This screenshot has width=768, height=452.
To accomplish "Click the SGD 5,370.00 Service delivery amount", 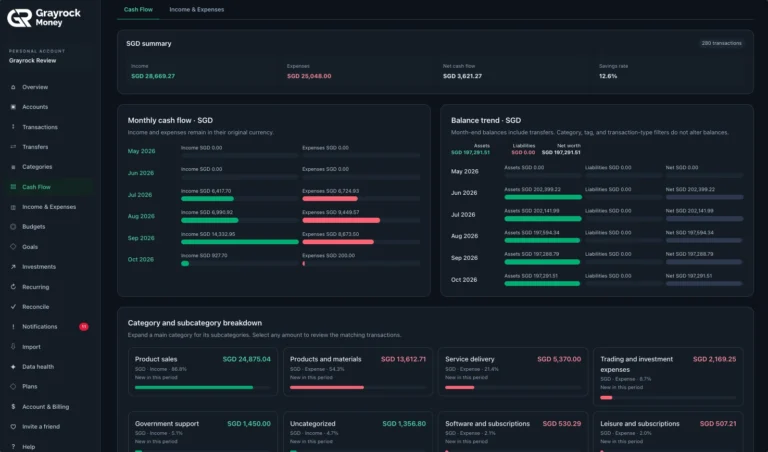I will (x=559, y=359).
